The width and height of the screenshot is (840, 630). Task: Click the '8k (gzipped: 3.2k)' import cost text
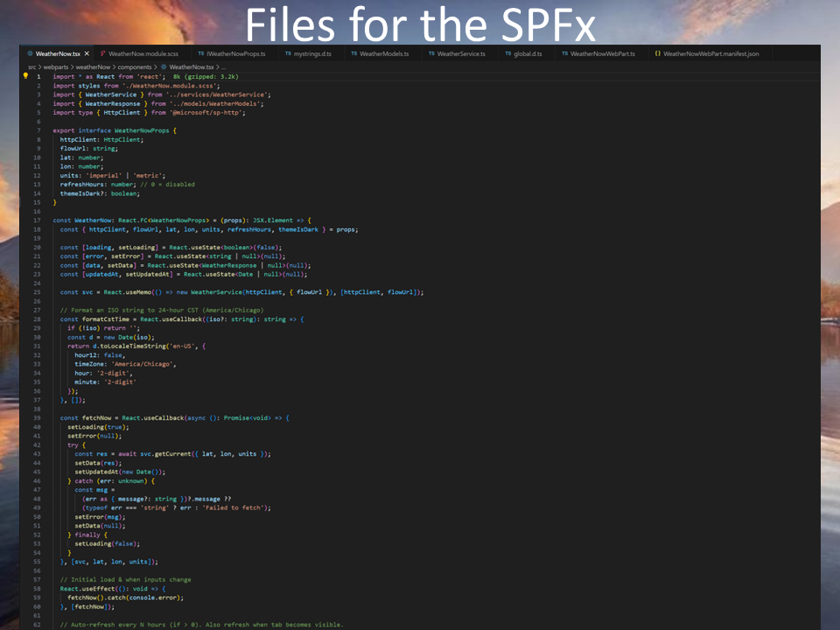tap(206, 77)
